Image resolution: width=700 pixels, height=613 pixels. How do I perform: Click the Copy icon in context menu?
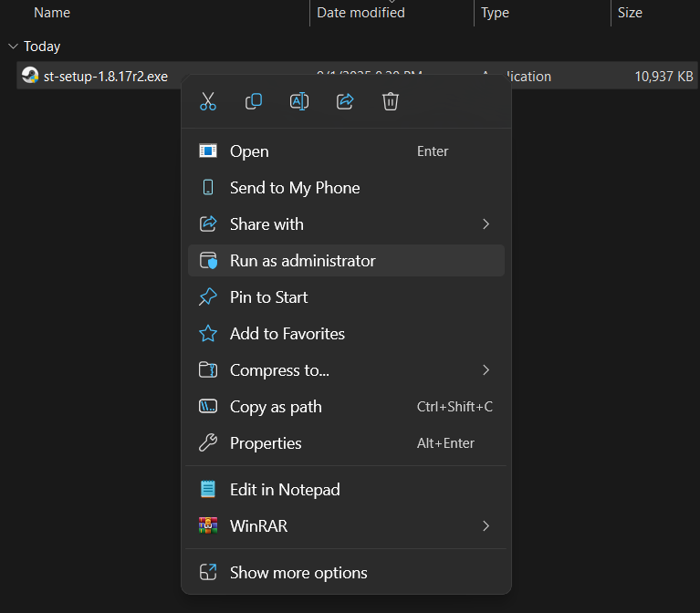pos(254,101)
